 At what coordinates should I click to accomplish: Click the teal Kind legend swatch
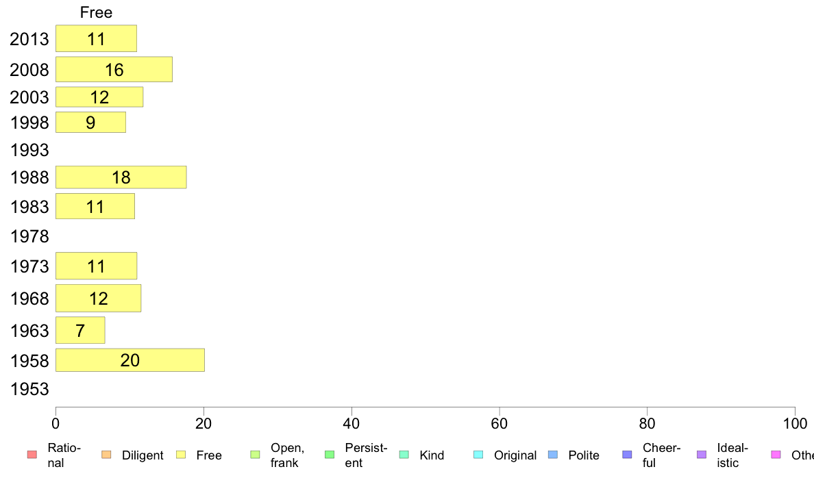[x=404, y=455]
